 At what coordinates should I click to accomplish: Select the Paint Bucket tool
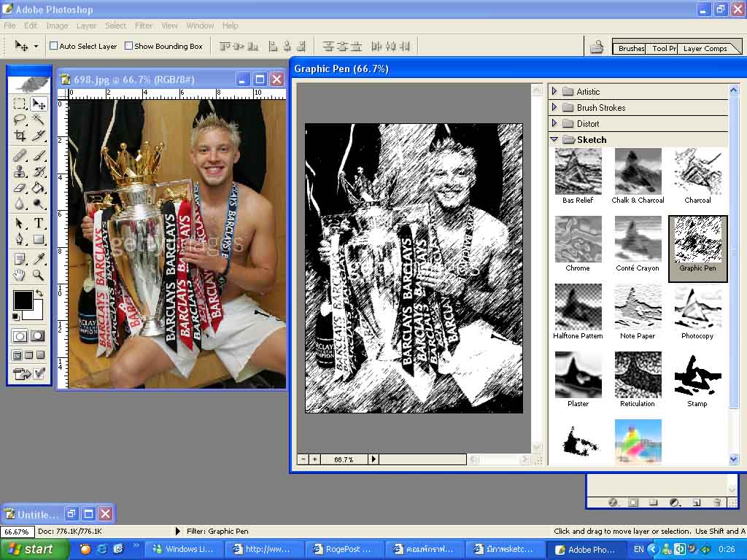[x=38, y=187]
